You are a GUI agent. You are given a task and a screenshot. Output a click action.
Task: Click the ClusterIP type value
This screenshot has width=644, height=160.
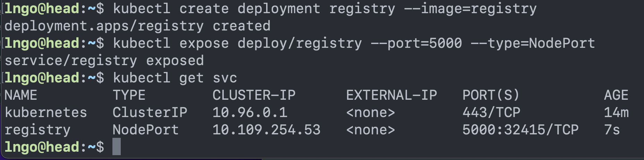click(x=150, y=113)
